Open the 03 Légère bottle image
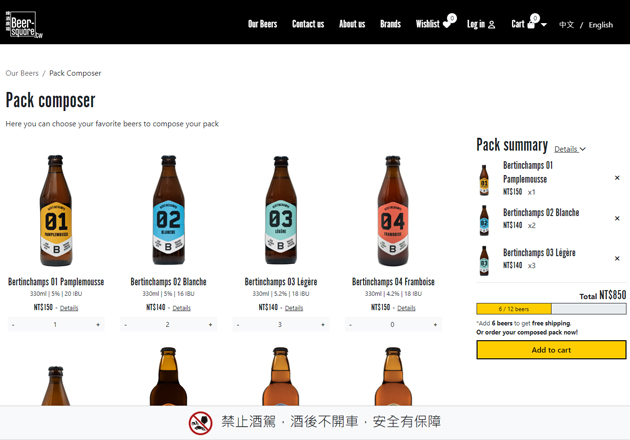The image size is (630, 440). coord(281,211)
